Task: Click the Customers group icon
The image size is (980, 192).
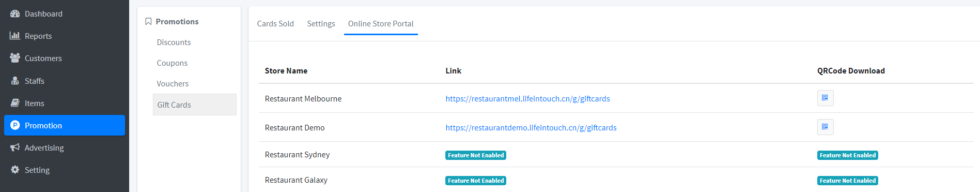Action: 15,58
